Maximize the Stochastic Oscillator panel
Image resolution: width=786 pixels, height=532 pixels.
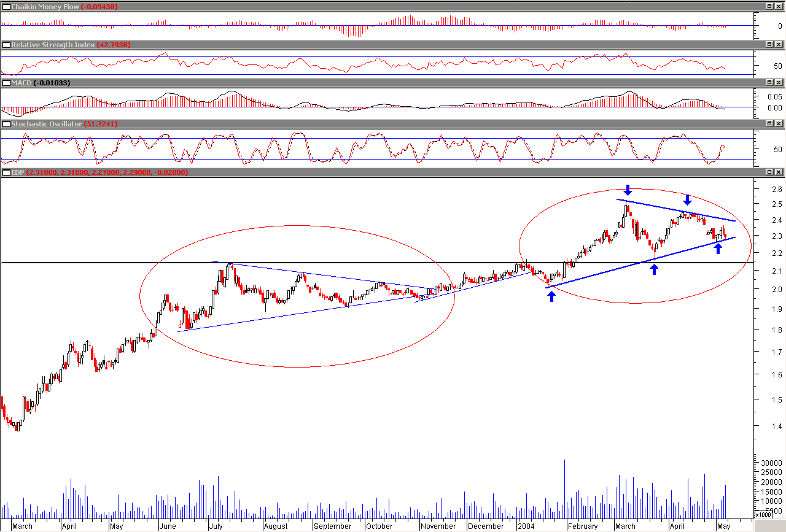[x=769, y=124]
